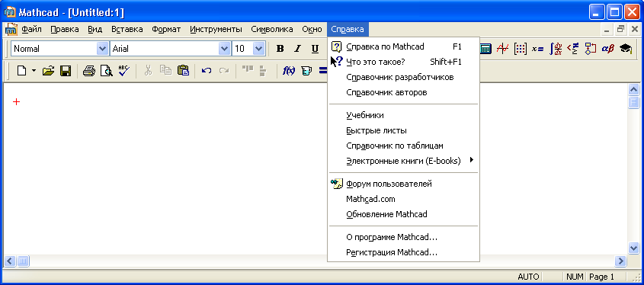Toggle italic text formatting
The width and height of the screenshot is (644, 285).
[x=298, y=49]
